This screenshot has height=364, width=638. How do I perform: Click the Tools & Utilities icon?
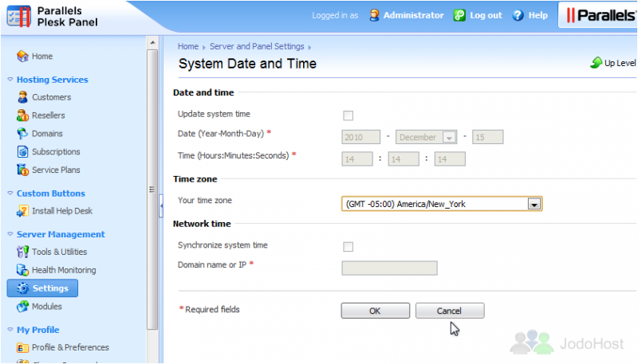[22, 252]
